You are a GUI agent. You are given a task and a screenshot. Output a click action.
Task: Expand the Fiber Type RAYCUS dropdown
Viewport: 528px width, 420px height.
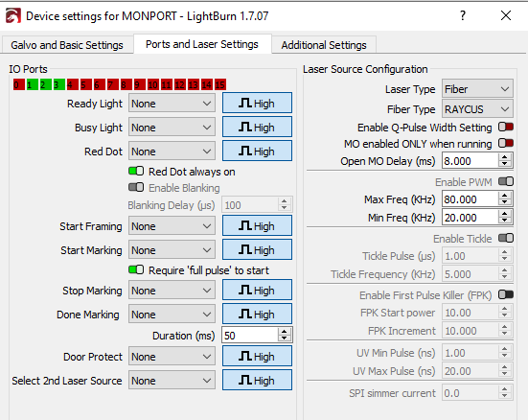point(477,109)
